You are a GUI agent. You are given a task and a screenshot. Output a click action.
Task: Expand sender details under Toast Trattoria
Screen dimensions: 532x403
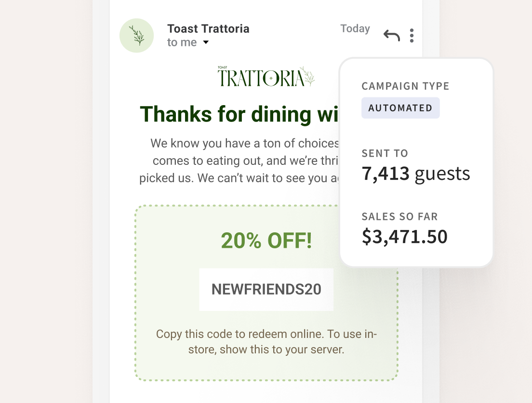coord(205,42)
